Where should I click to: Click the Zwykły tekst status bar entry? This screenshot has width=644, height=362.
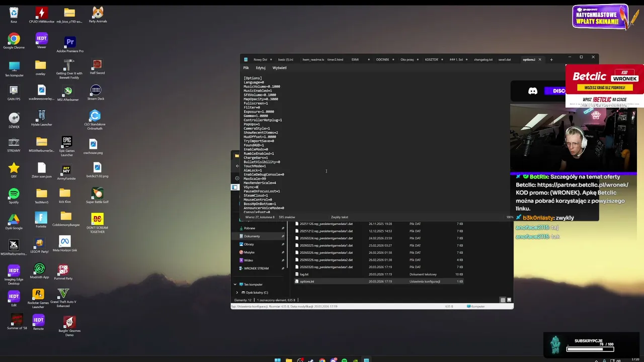point(340,217)
